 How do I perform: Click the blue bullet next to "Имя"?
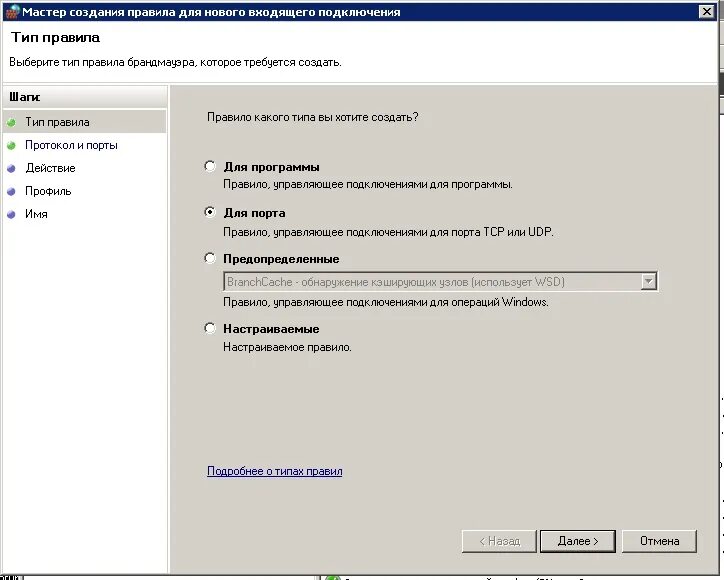point(12,214)
